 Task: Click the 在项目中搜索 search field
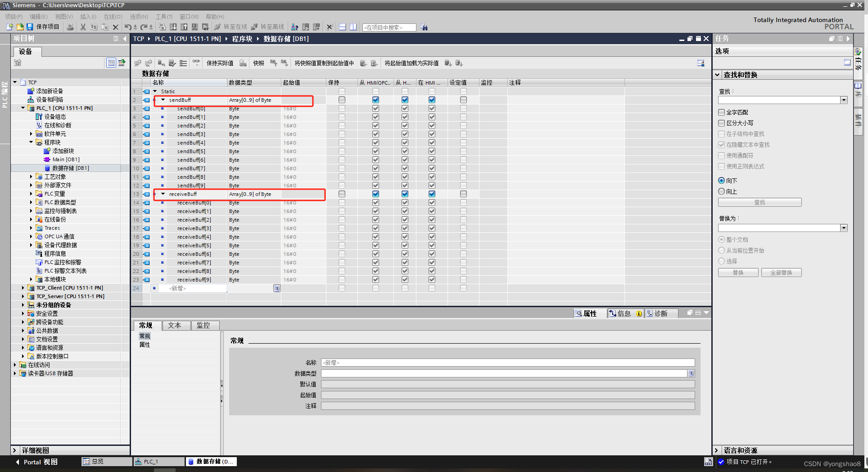pos(389,27)
